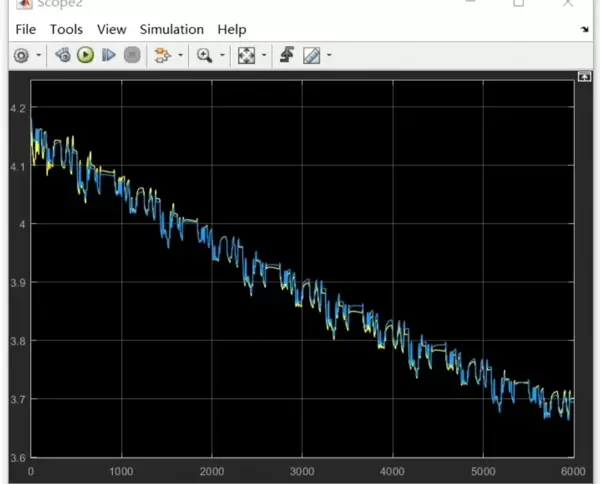
Task: Open the File menu
Action: coord(26,29)
